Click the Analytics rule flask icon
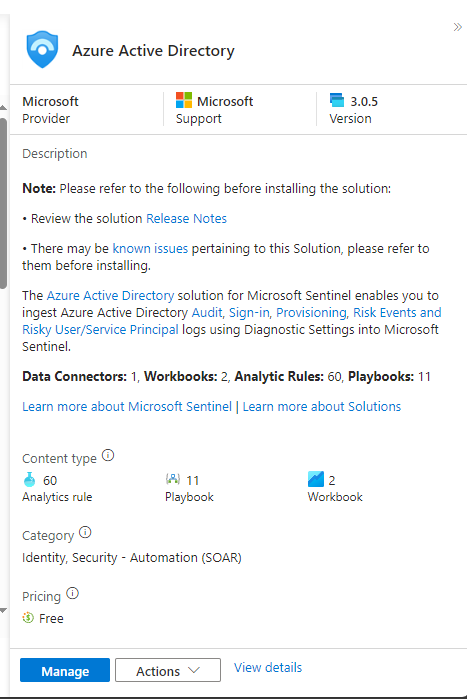The width and height of the screenshot is (467, 699). click(x=29, y=480)
